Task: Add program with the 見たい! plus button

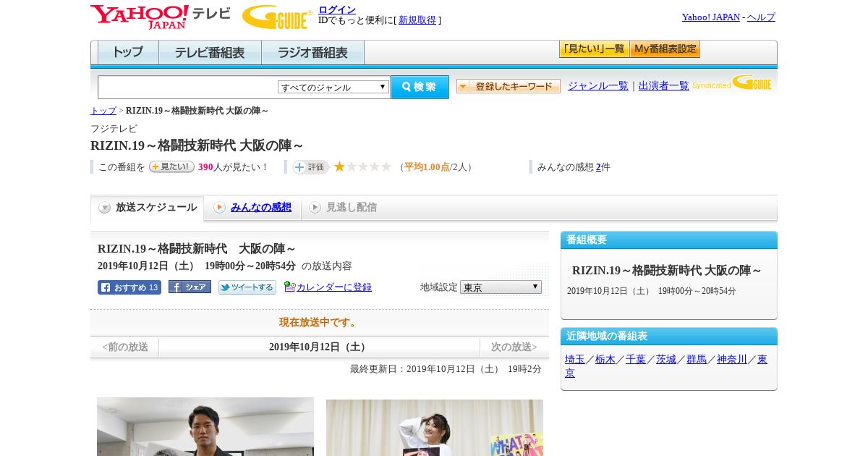Action: [x=171, y=166]
